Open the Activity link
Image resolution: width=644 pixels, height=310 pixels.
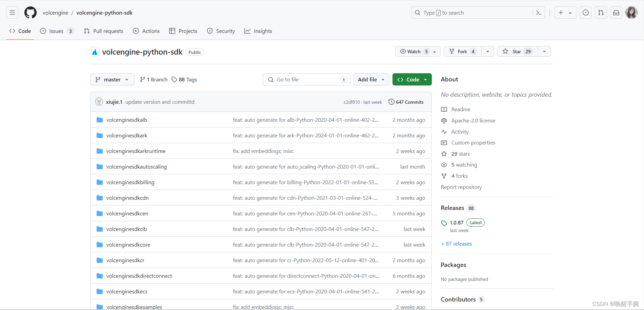click(455, 132)
